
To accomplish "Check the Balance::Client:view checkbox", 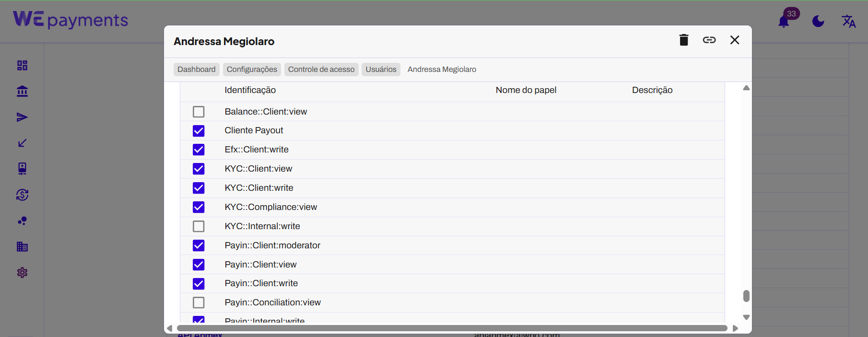I will click(x=199, y=112).
